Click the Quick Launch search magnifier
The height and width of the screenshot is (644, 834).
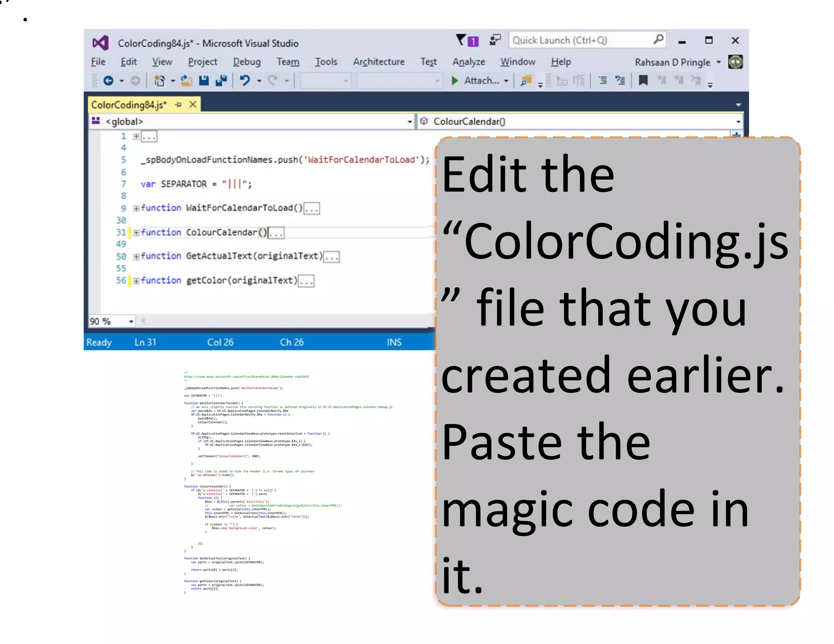[x=658, y=39]
